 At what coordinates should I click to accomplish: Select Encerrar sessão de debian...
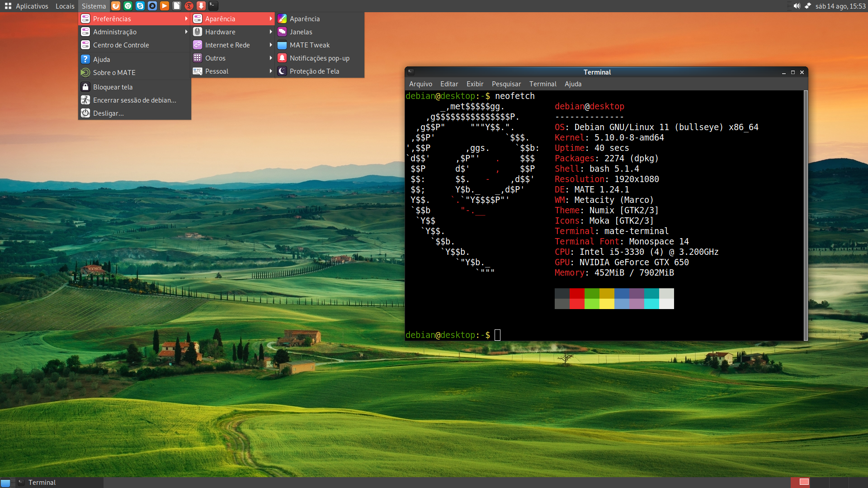(x=135, y=100)
